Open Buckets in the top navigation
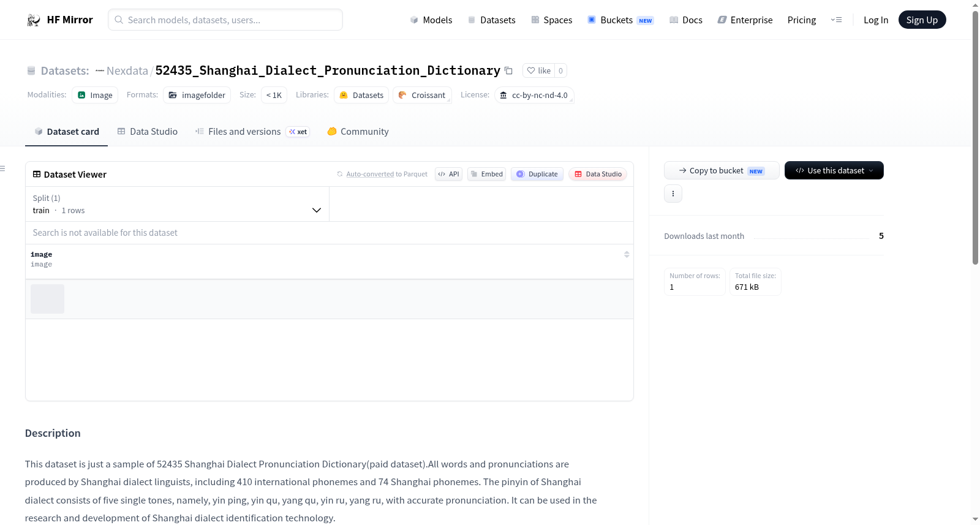This screenshot has width=980, height=525. (620, 20)
